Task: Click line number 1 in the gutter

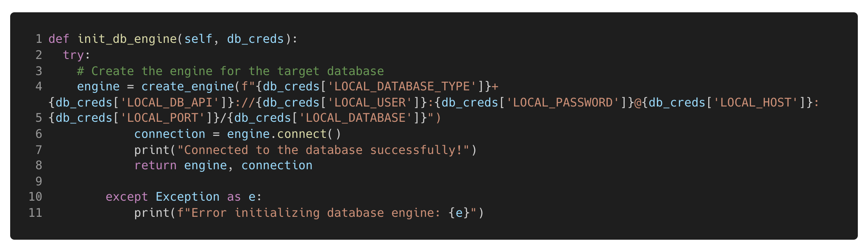Action: [x=39, y=39]
